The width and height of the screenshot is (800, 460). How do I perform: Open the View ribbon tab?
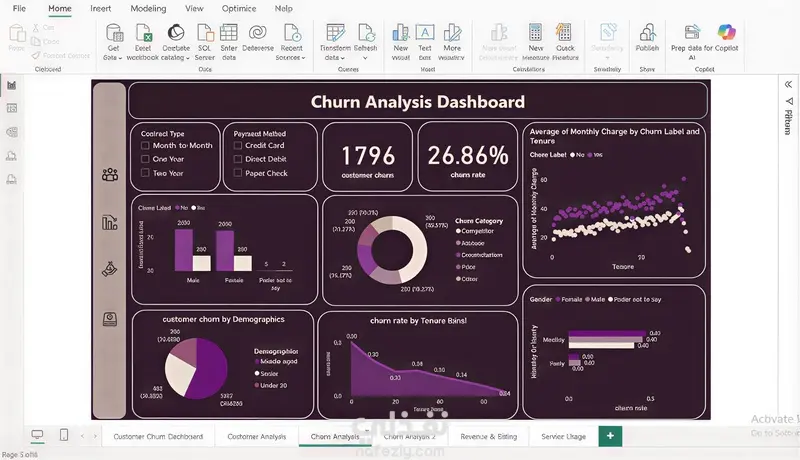point(194,8)
